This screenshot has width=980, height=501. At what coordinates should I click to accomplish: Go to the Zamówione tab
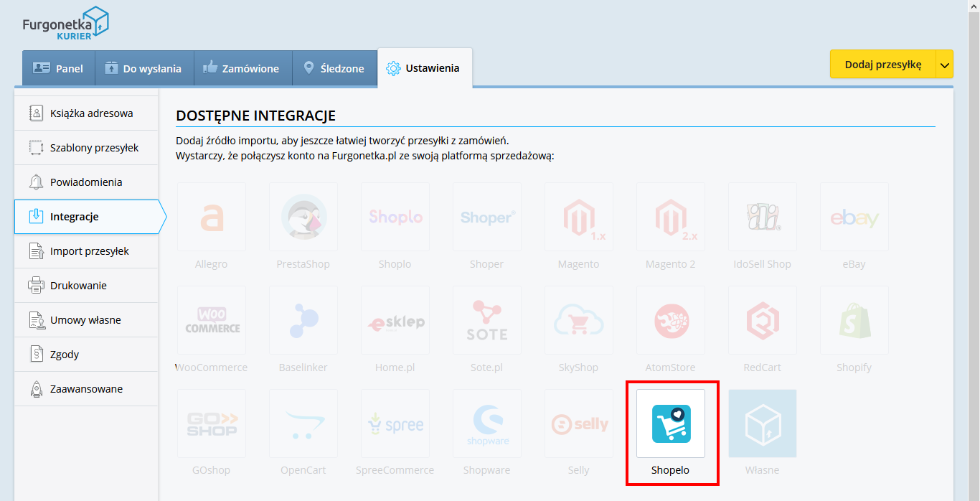click(x=242, y=68)
